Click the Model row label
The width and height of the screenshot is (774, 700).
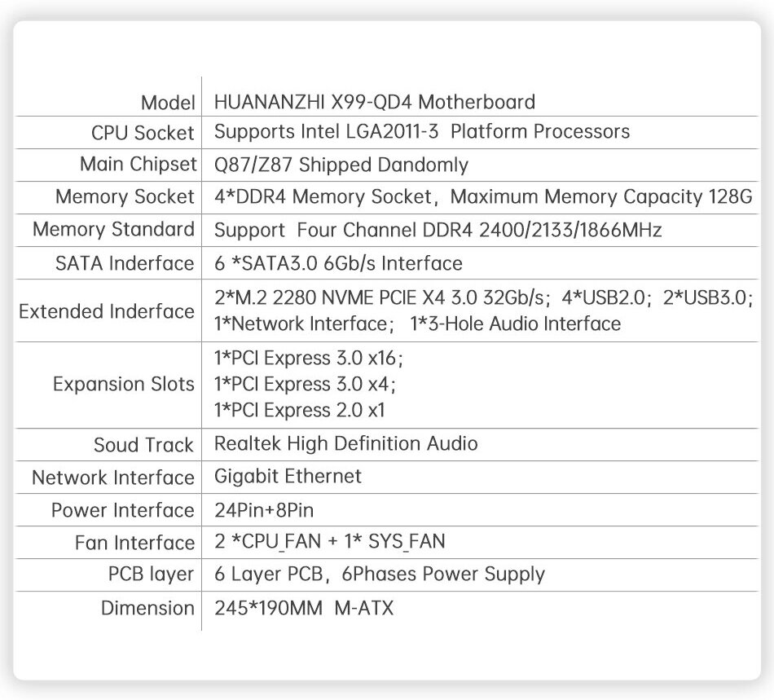(168, 102)
